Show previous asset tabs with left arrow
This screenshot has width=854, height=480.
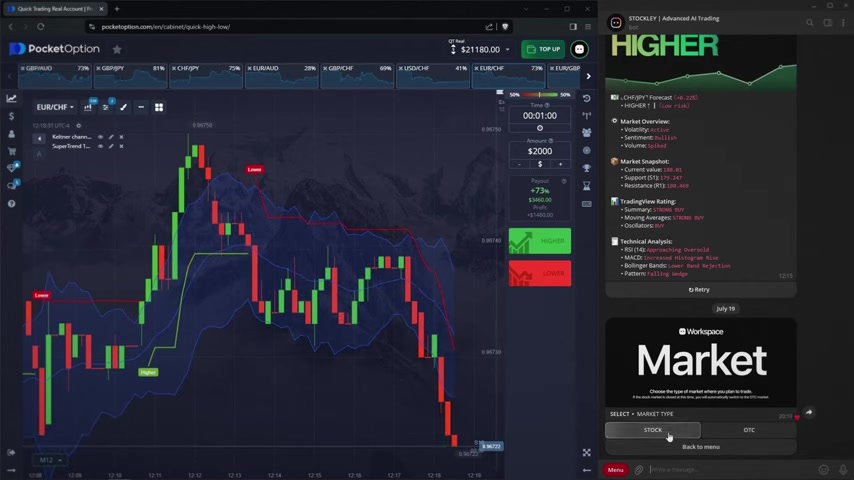pos(9,76)
